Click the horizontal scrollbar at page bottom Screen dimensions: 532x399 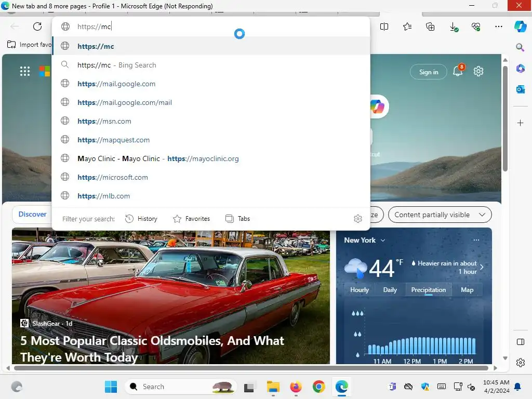pyautogui.click(x=251, y=368)
